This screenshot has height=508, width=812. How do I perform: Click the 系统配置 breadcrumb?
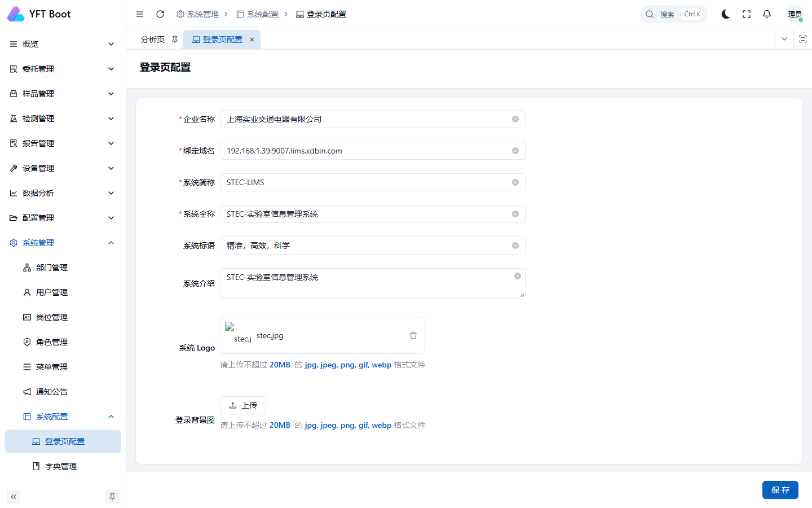click(257, 14)
